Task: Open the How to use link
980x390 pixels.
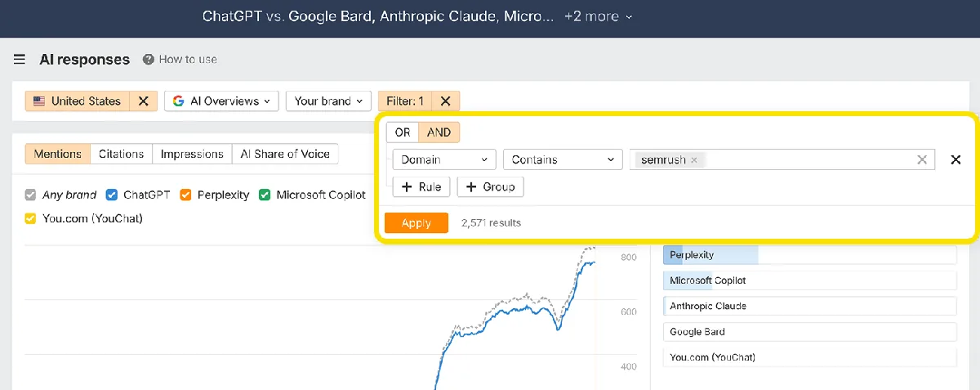Action: coord(188,60)
